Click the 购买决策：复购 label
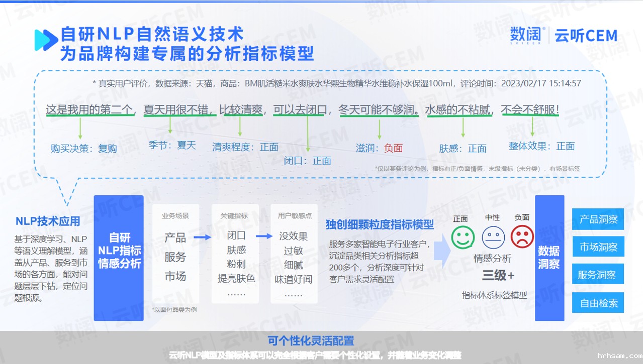 pos(83,149)
